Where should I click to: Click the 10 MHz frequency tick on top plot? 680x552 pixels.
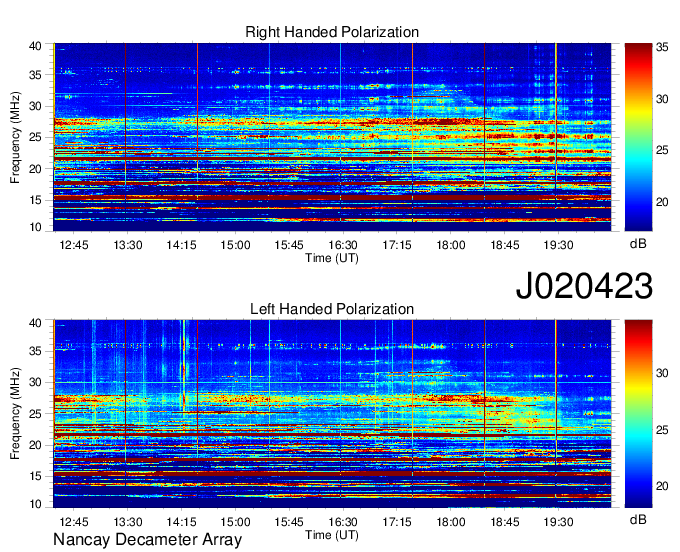pyautogui.click(x=36, y=227)
